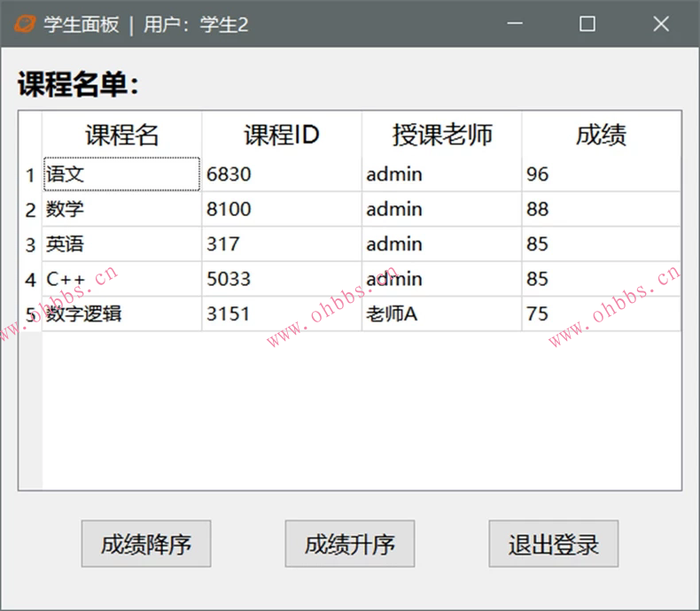Select the 语文 course cell
Viewport: 700px width, 611px height.
pyautogui.click(x=122, y=174)
